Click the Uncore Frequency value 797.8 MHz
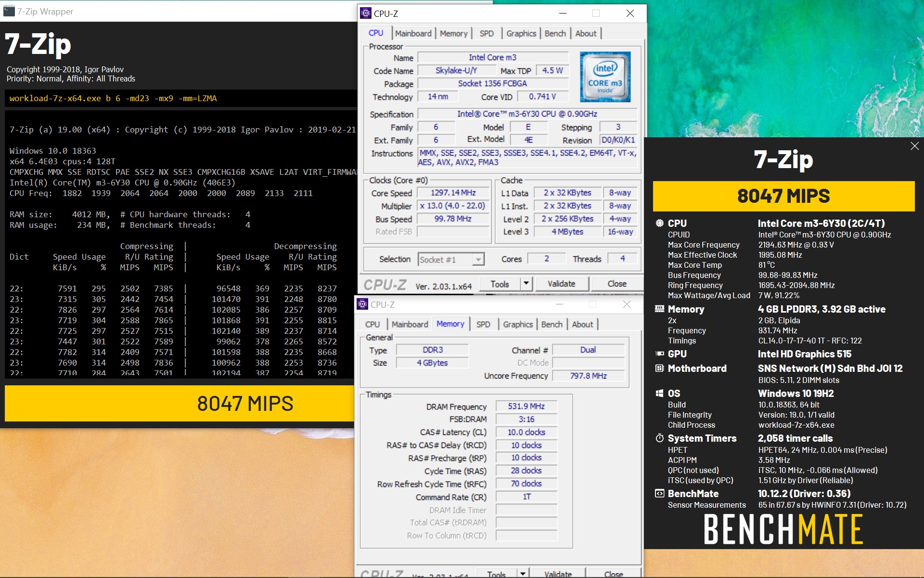This screenshot has height=578, width=924. click(588, 376)
